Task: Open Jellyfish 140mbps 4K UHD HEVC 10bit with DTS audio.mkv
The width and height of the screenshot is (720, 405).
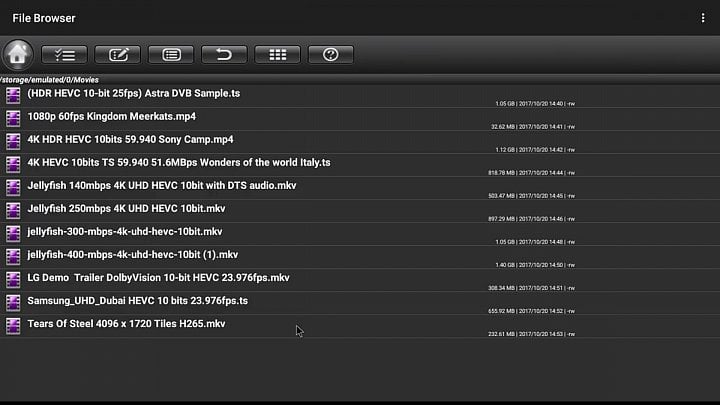Action: click(x=162, y=185)
